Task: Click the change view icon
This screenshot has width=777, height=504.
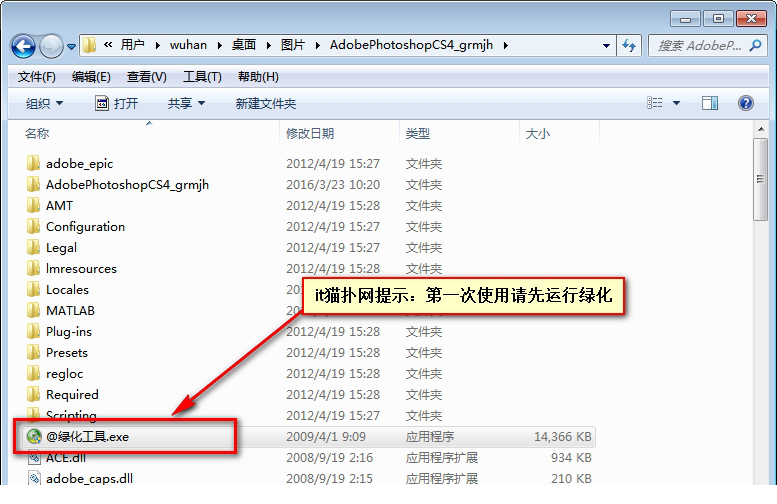Action: [655, 103]
